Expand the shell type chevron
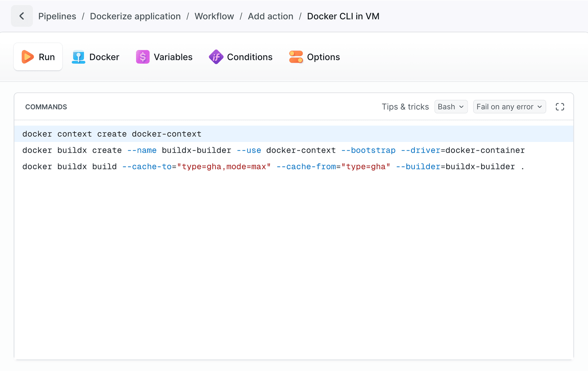This screenshot has height=371, width=588. click(461, 107)
